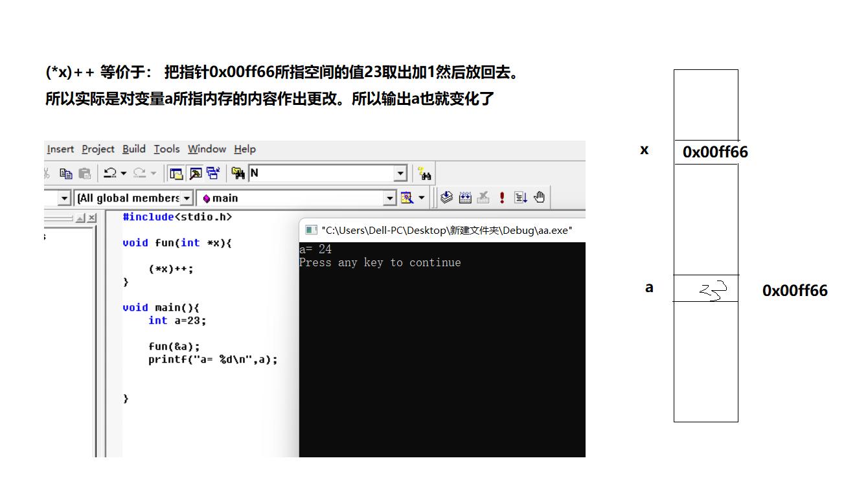
Task: Toggle a breakpoint with the hand icon
Action: tap(539, 198)
